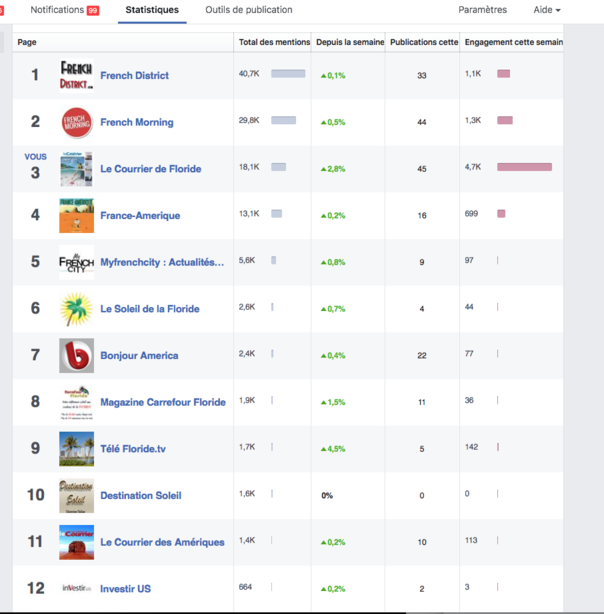604x614 pixels.
Task: Expand the Aide dropdown menu
Action: 547,10
